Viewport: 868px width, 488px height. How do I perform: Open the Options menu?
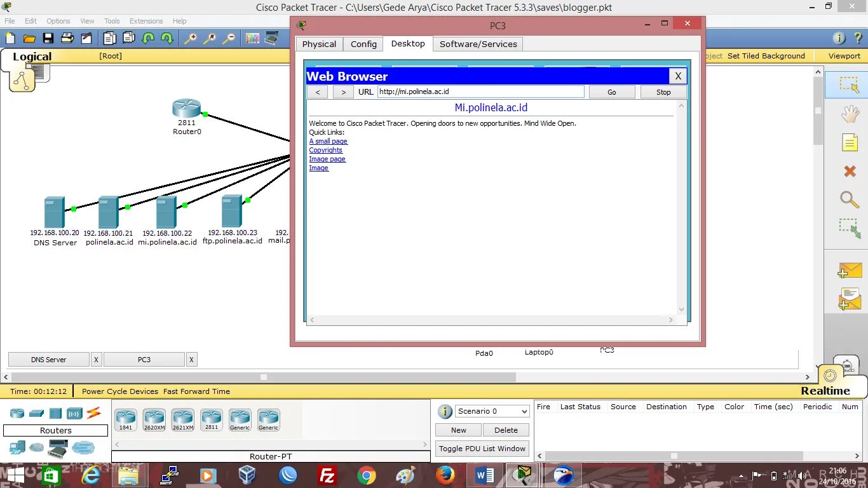tap(58, 21)
